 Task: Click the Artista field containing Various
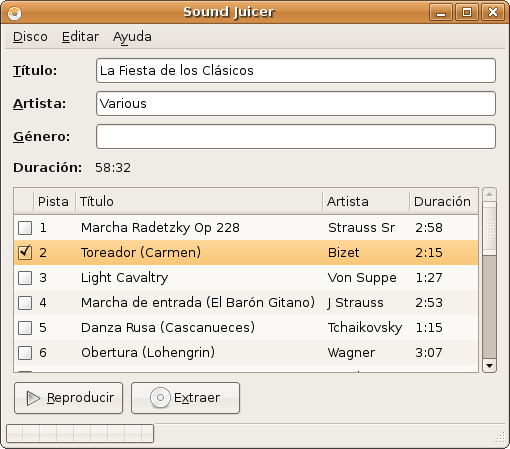[296, 104]
